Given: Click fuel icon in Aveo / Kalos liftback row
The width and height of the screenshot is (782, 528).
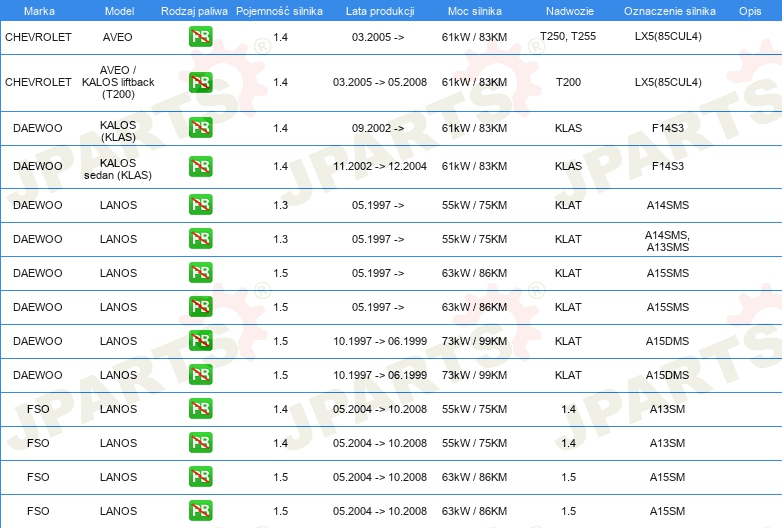Looking at the screenshot, I should click(x=200, y=82).
